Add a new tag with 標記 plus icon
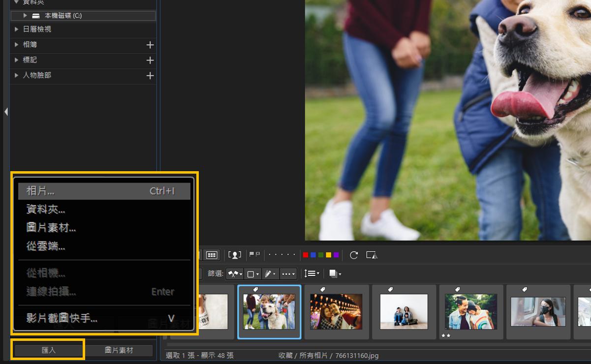This screenshot has width=591, height=364. (150, 60)
